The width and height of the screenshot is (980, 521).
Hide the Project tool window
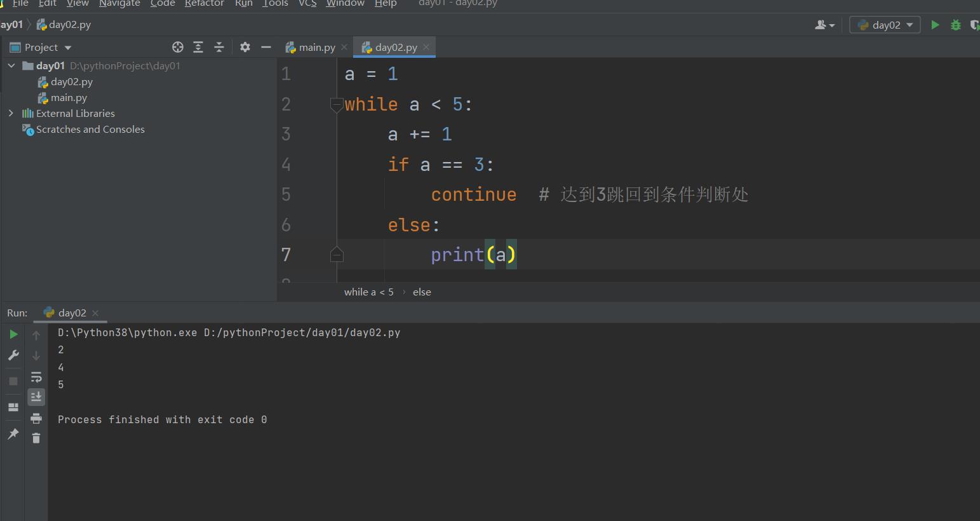[266, 47]
